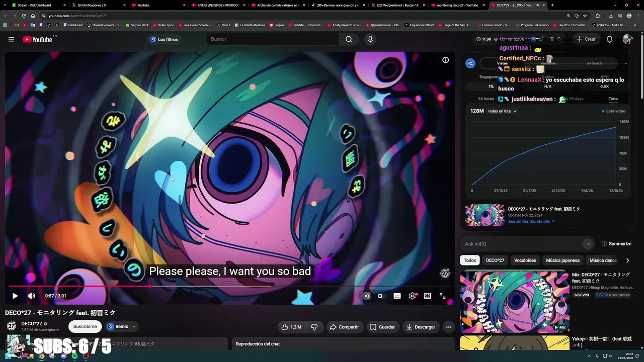Collapse the vidIQ stats panel
644x362 pixels.
click(625, 63)
